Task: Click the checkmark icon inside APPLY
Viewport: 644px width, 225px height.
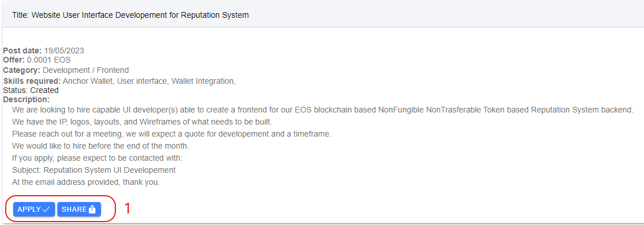Action: 46,210
